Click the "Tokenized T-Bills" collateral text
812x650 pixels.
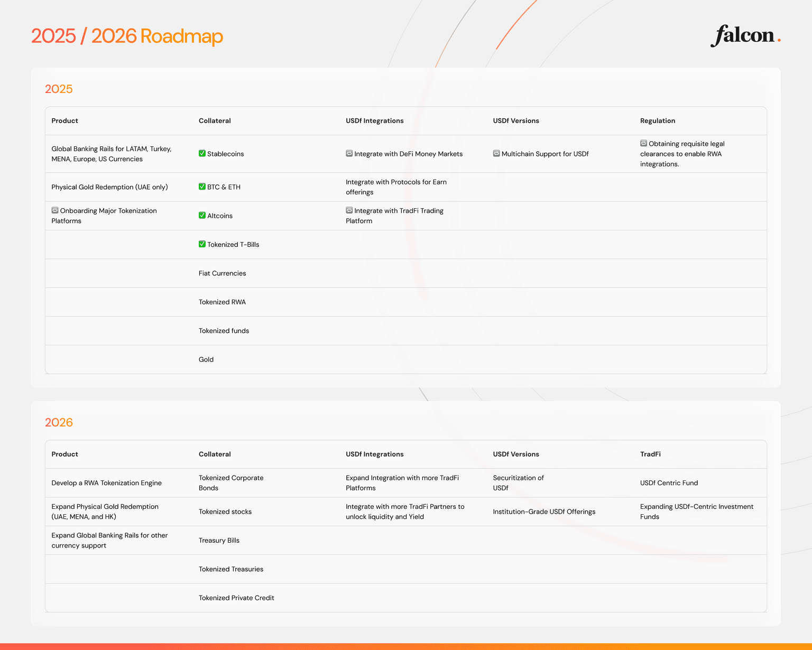[x=233, y=245]
